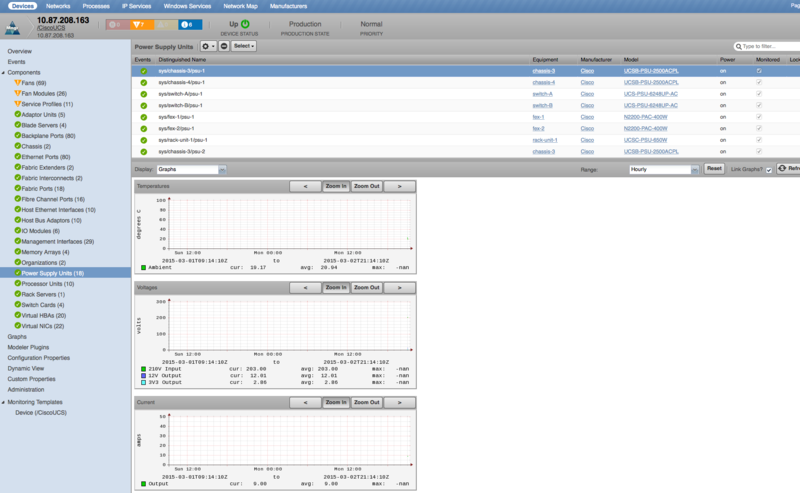Image resolution: width=800 pixels, height=493 pixels.
Task: Open the Networks tab
Action: click(x=58, y=6)
